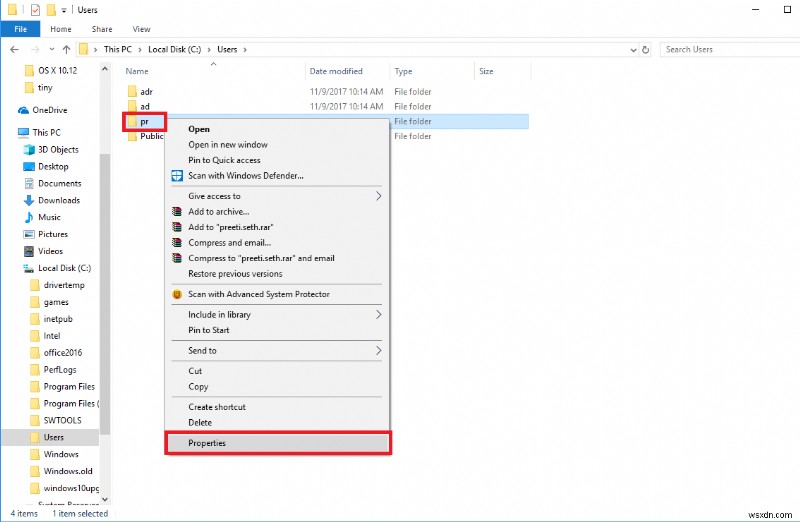Click the chevron after Users in breadcrumb

245,49
